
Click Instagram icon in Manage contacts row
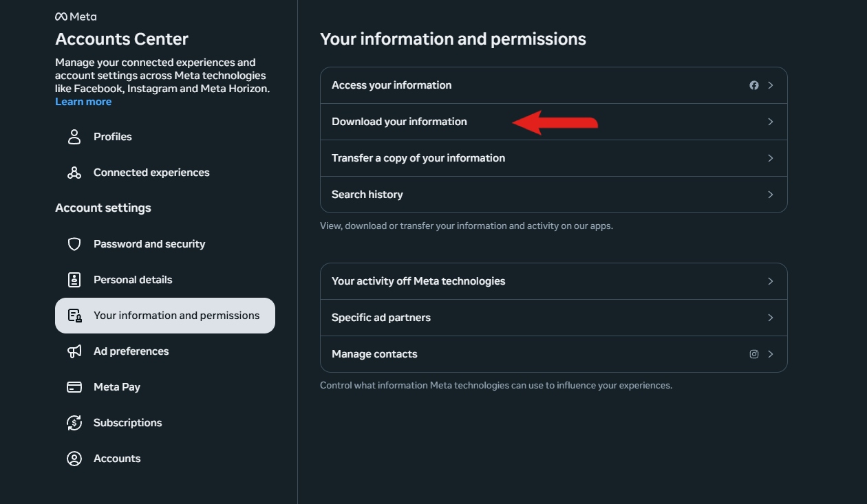coord(754,354)
